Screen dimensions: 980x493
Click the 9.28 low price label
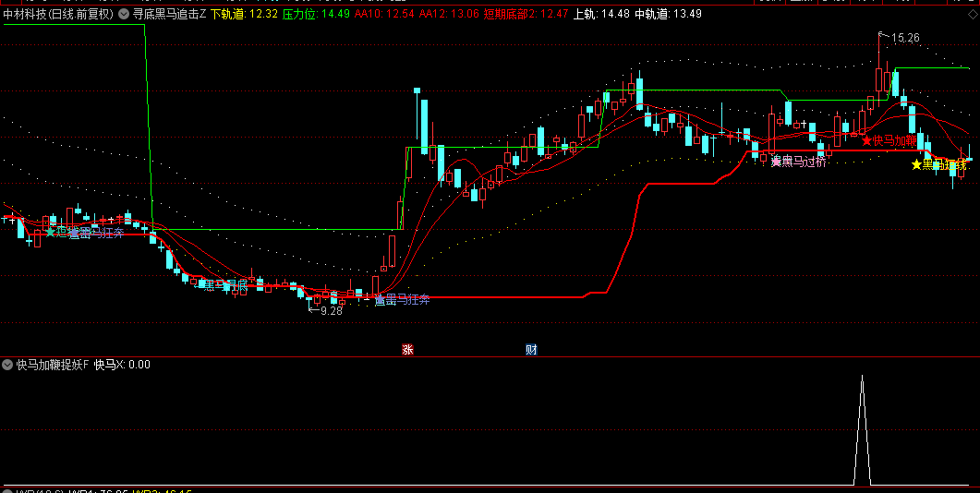coord(332,310)
